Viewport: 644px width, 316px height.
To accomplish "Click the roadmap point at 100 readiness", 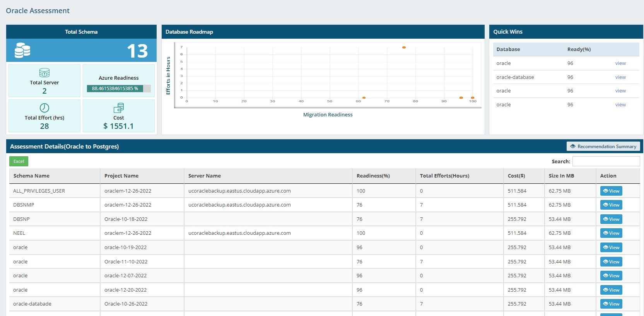I will (473, 98).
